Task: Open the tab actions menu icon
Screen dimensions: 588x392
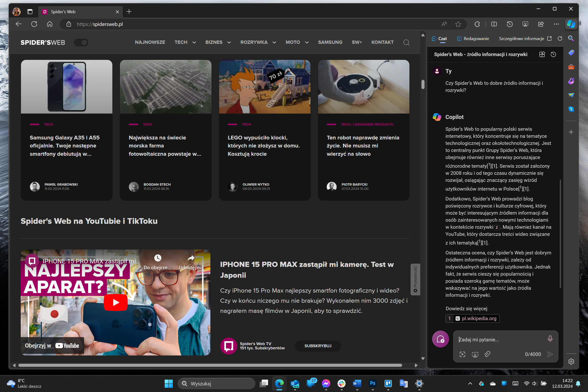Action: [x=30, y=12]
